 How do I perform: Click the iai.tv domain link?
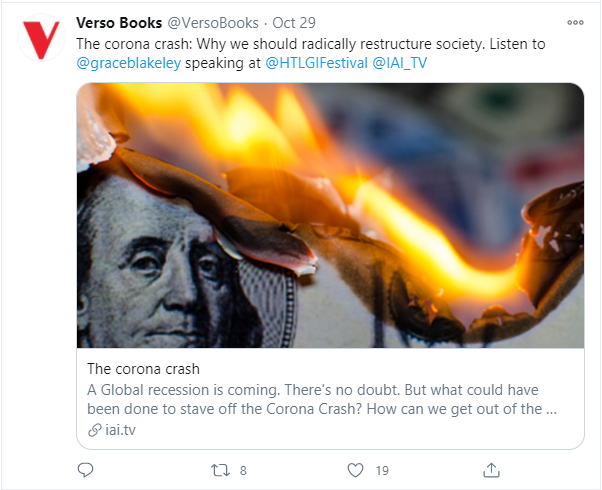tap(120, 430)
